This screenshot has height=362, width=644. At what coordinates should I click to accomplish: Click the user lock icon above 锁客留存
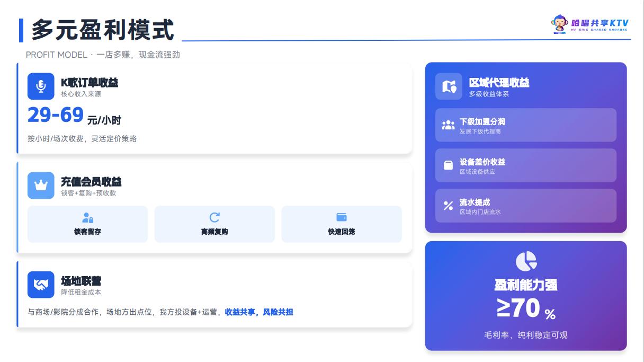pos(87,217)
